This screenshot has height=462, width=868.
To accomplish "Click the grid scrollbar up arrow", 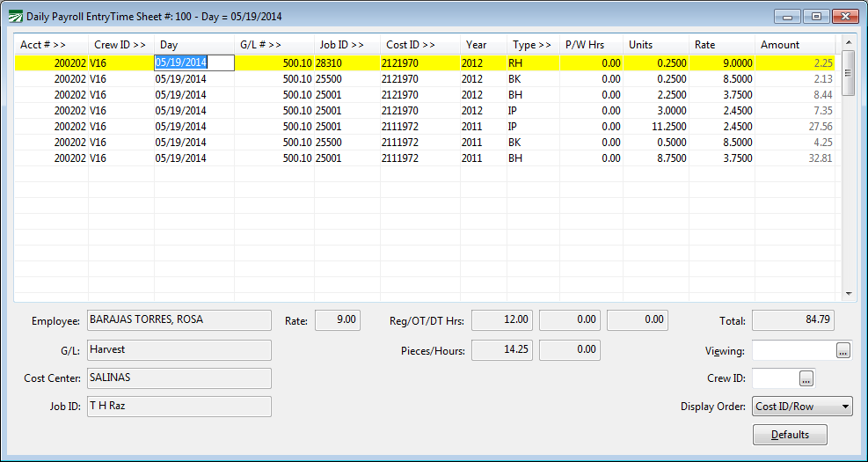I will [849, 40].
